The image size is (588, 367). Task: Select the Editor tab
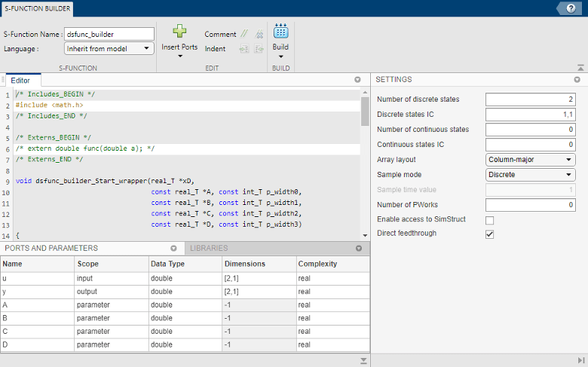click(x=20, y=80)
